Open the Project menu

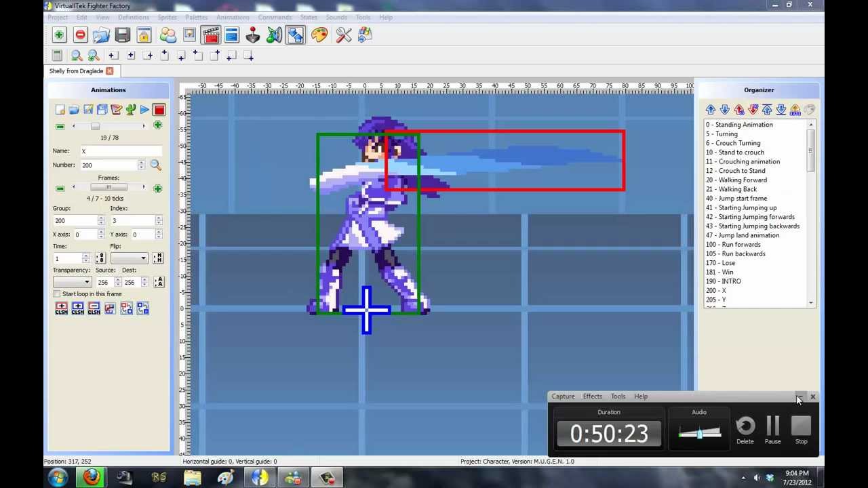coord(58,17)
